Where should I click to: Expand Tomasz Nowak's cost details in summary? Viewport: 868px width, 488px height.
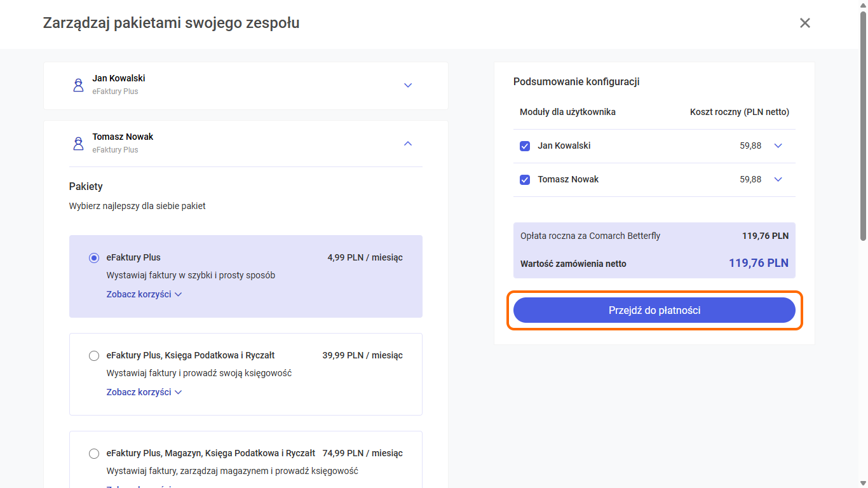pyautogui.click(x=778, y=180)
